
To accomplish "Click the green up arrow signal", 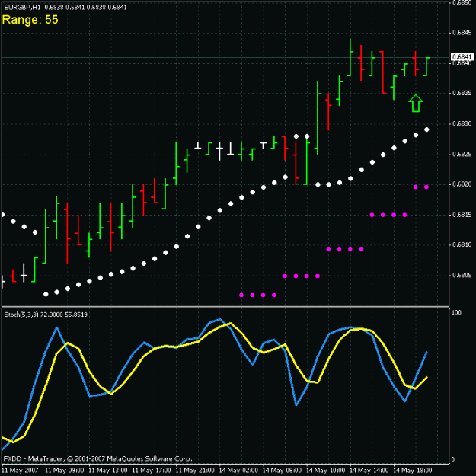I will (x=416, y=104).
